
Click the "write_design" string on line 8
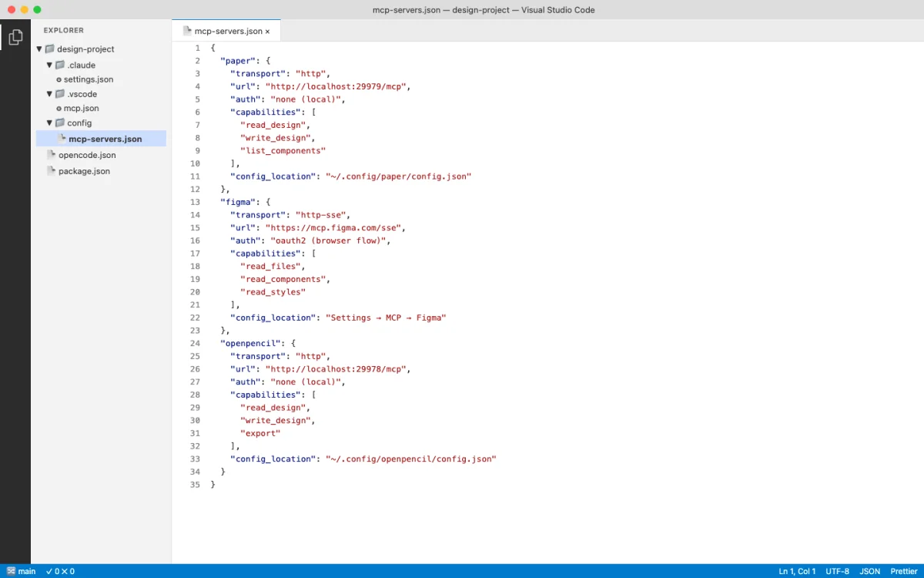(276, 138)
